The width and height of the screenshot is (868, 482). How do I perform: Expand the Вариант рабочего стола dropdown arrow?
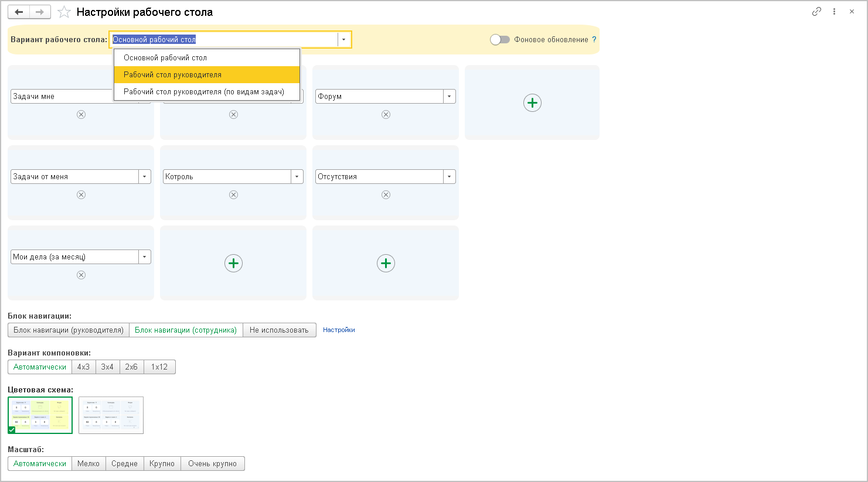[344, 40]
